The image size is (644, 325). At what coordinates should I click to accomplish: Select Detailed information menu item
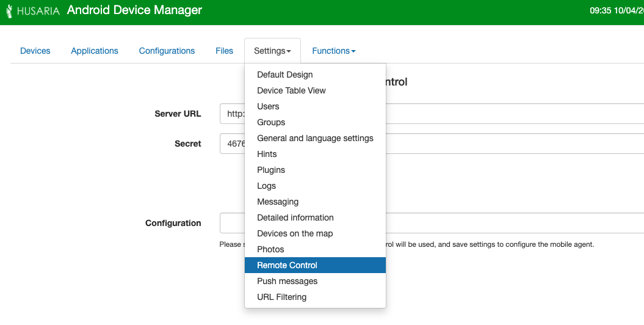click(x=315, y=217)
